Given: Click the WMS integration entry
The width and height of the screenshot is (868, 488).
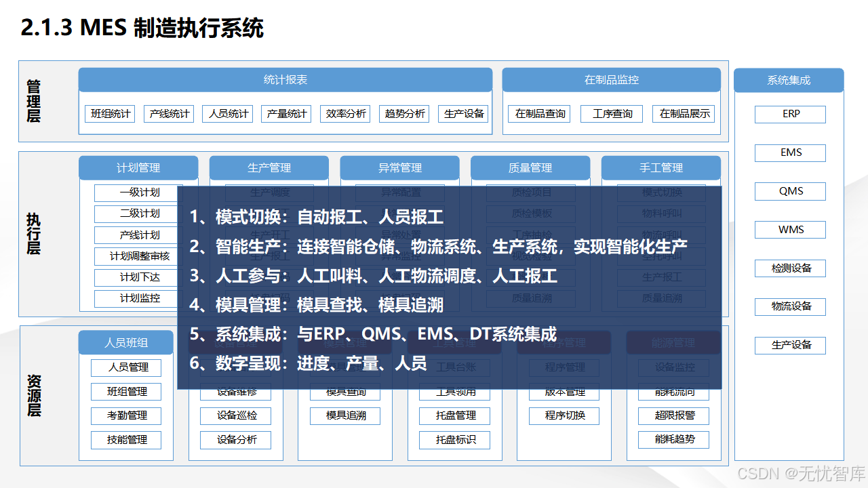Looking at the screenshot, I should [789, 229].
